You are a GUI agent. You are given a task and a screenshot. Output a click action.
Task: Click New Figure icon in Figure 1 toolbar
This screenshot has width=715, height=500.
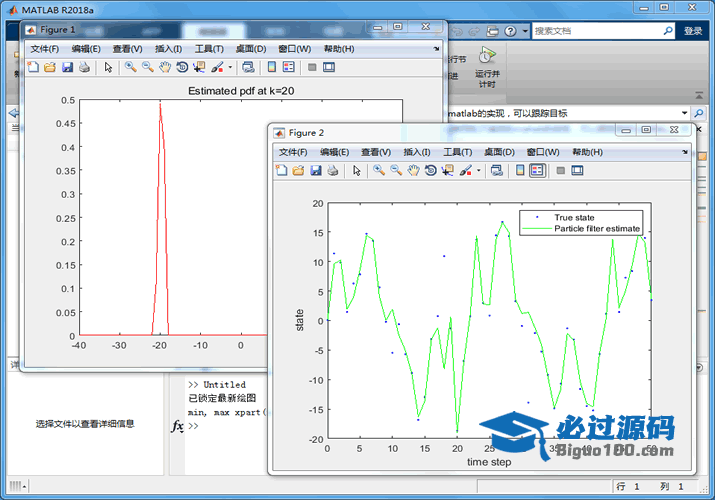pos(33,67)
